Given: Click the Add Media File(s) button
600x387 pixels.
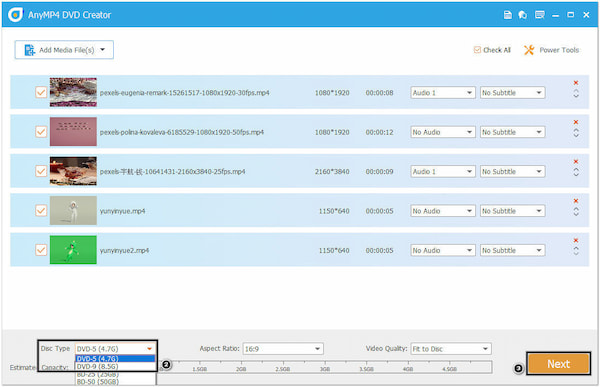Looking at the screenshot, I should (64, 50).
